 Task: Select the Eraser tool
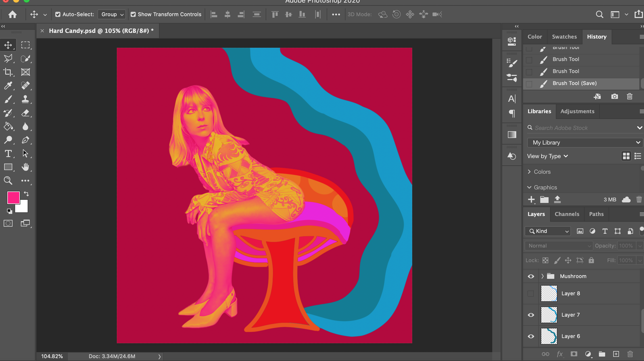[25, 113]
